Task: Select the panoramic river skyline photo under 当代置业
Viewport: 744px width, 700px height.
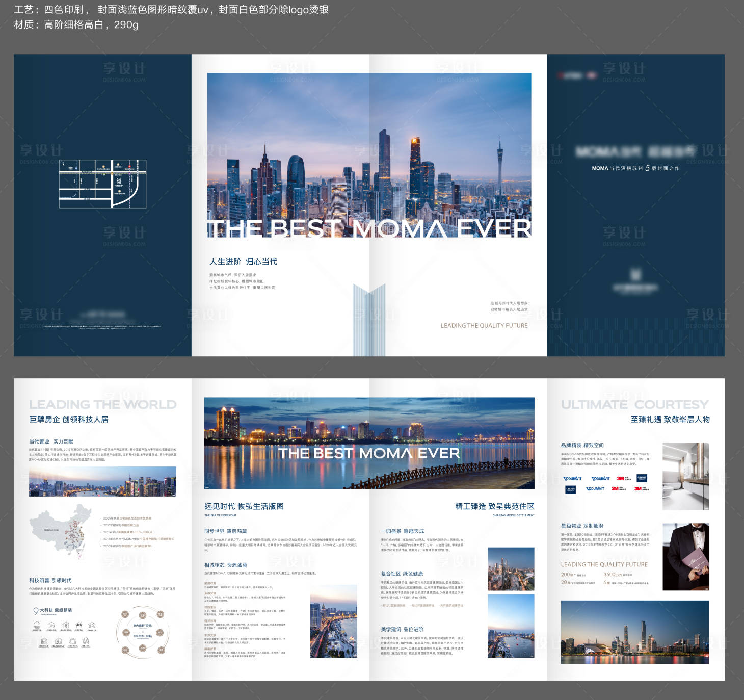Action: tap(102, 481)
